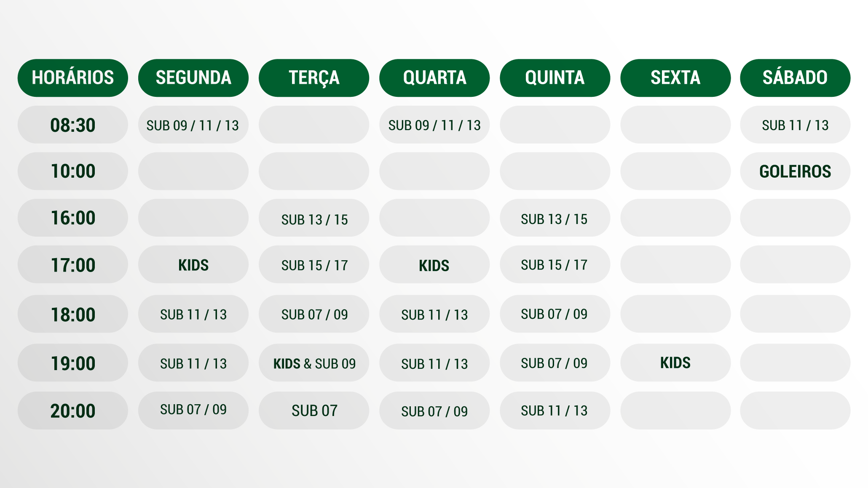This screenshot has width=868, height=488.
Task: Click the 08:30 time slot label
Action: pyautogui.click(x=72, y=125)
